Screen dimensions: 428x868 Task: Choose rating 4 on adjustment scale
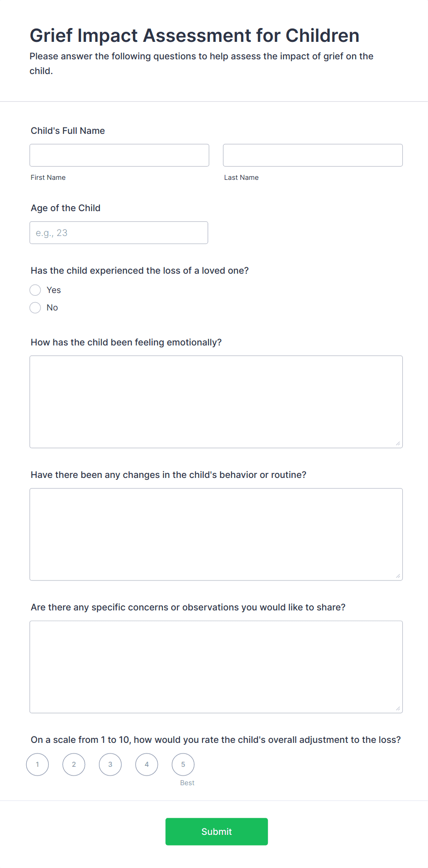tap(147, 765)
